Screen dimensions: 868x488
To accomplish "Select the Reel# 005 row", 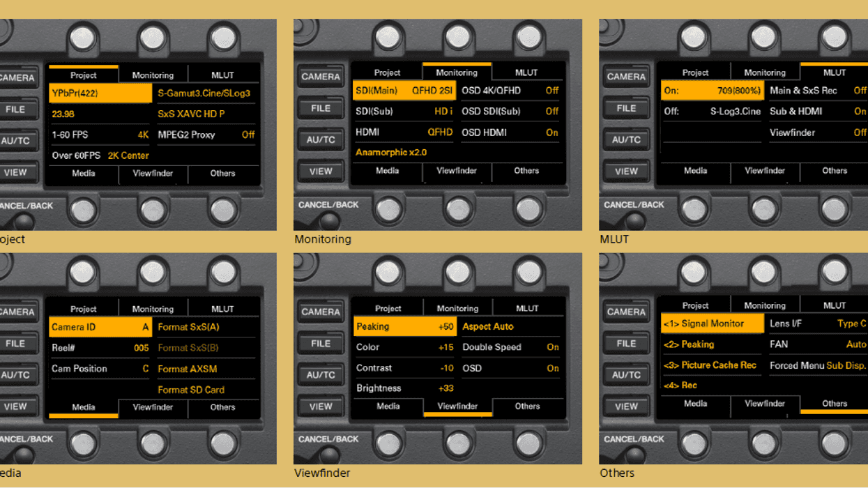I will point(100,348).
